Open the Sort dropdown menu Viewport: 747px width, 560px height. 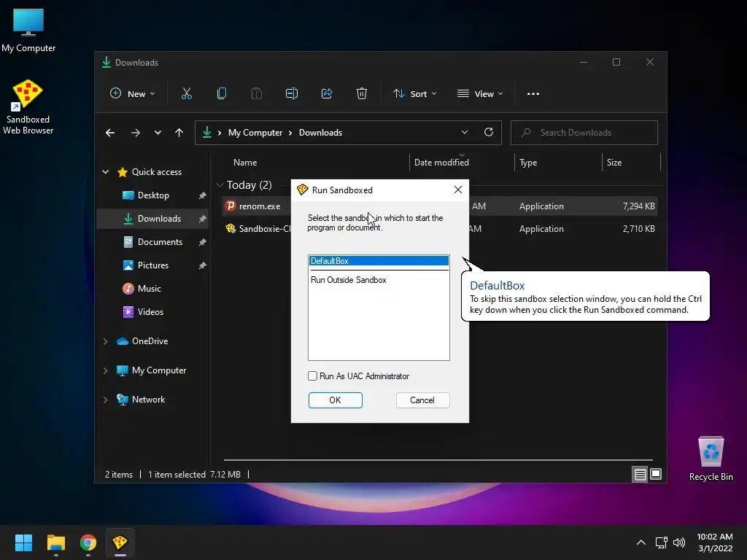[414, 94]
